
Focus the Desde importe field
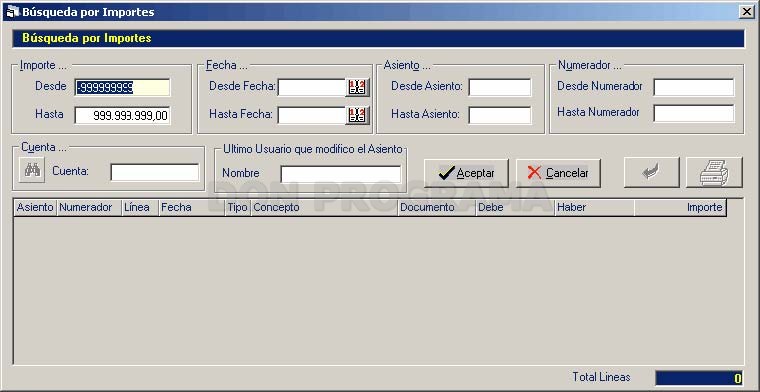point(122,87)
